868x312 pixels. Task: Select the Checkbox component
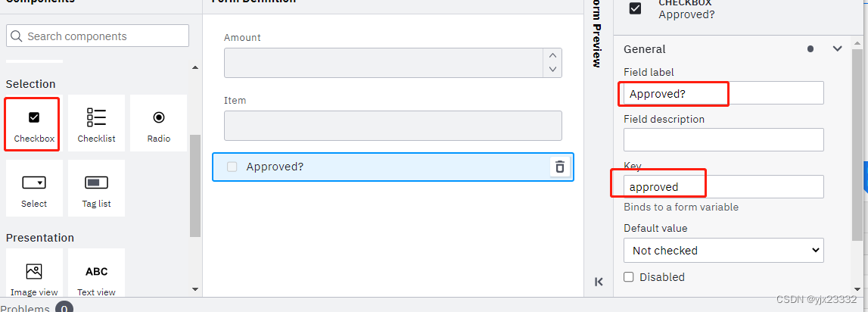pos(34,124)
